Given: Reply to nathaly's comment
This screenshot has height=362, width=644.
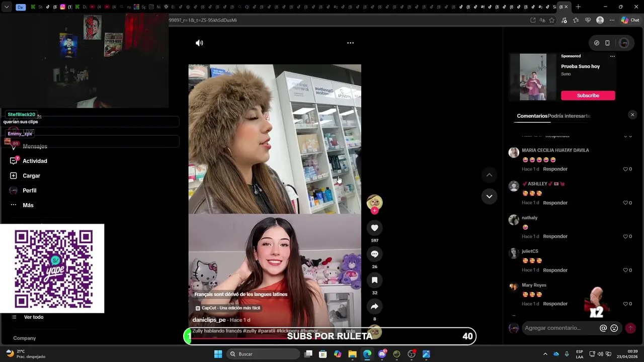Looking at the screenshot, I should (x=555, y=236).
